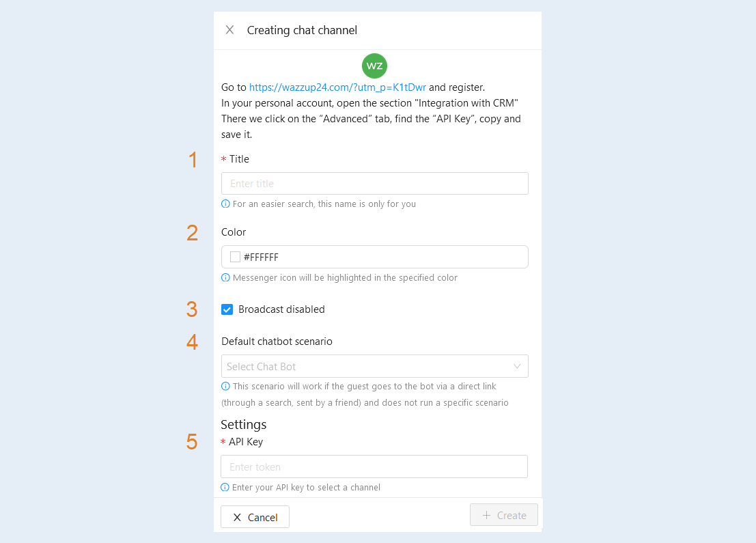Click the chevron arrow of chatbot scenario dropdown

click(x=517, y=367)
